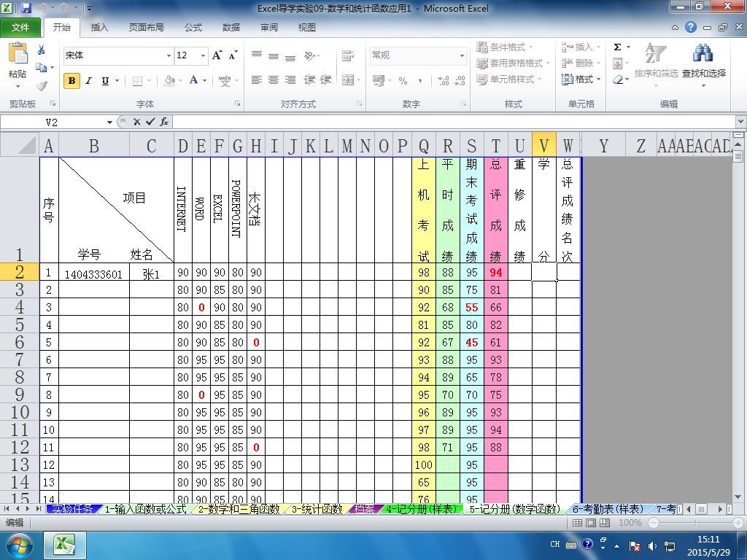Click the Copy icon

click(x=42, y=68)
